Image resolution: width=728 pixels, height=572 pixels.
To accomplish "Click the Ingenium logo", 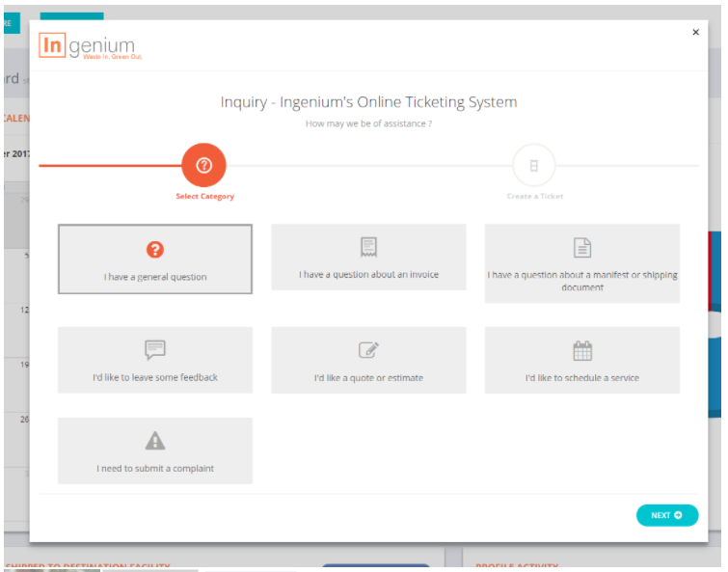I will coord(91,46).
